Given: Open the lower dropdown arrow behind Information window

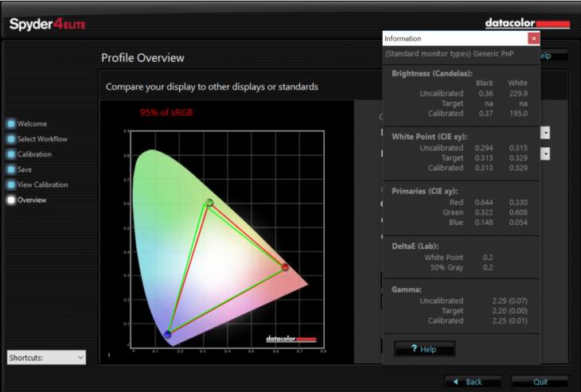Looking at the screenshot, I should tap(545, 153).
